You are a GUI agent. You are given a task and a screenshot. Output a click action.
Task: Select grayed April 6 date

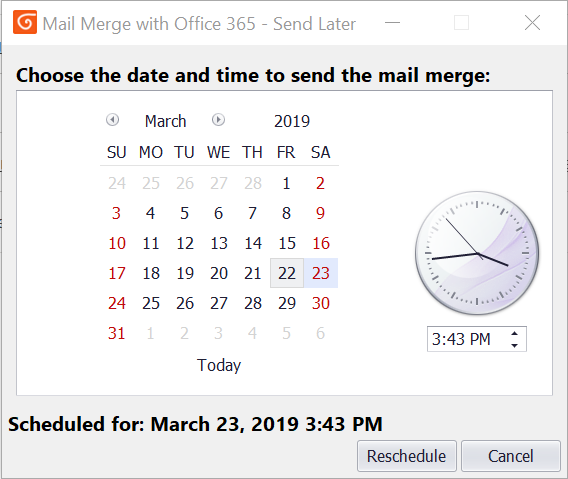(320, 333)
